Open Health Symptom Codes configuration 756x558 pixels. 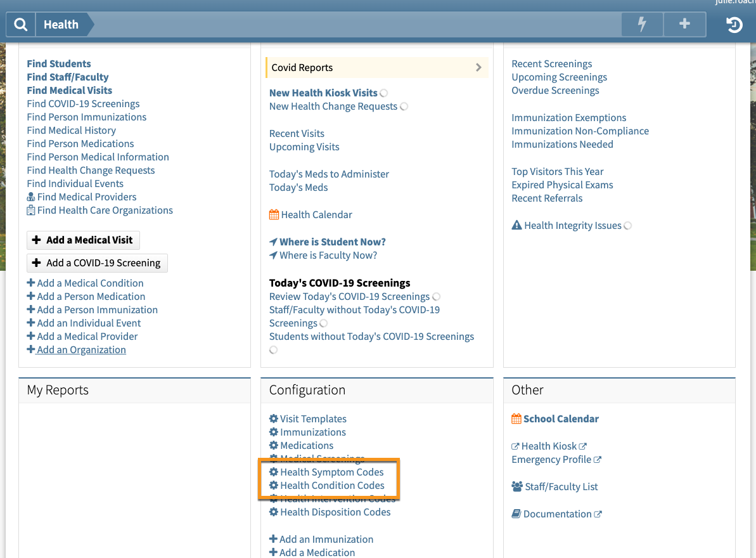pyautogui.click(x=331, y=472)
